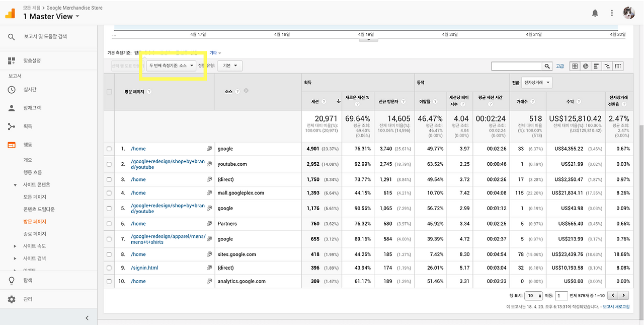644x325 pixels.
Task: Click the Google Analytics logo
Action: [10, 13]
